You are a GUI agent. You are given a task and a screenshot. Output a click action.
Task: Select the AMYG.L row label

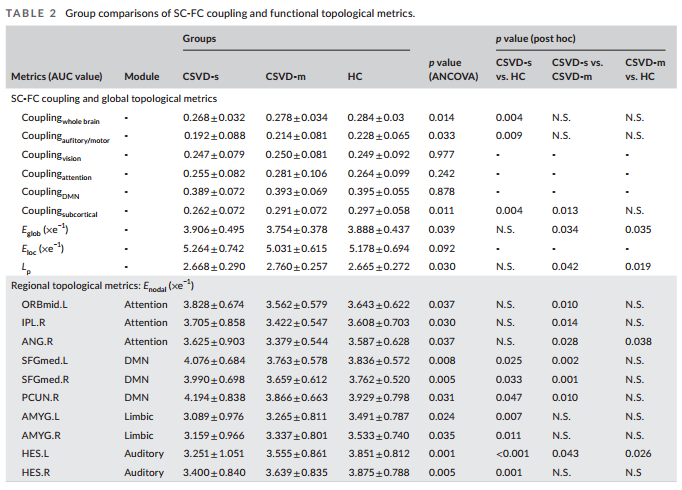(41, 417)
